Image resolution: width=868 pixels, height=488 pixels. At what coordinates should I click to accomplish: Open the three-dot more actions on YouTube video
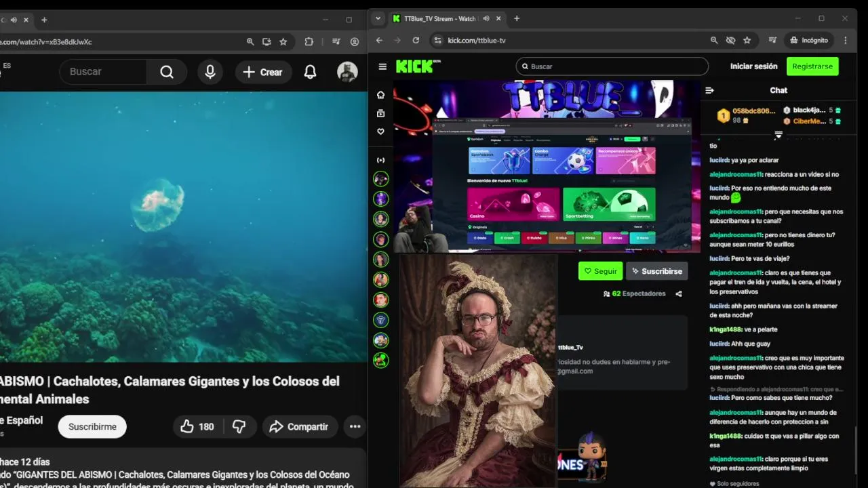tap(355, 426)
